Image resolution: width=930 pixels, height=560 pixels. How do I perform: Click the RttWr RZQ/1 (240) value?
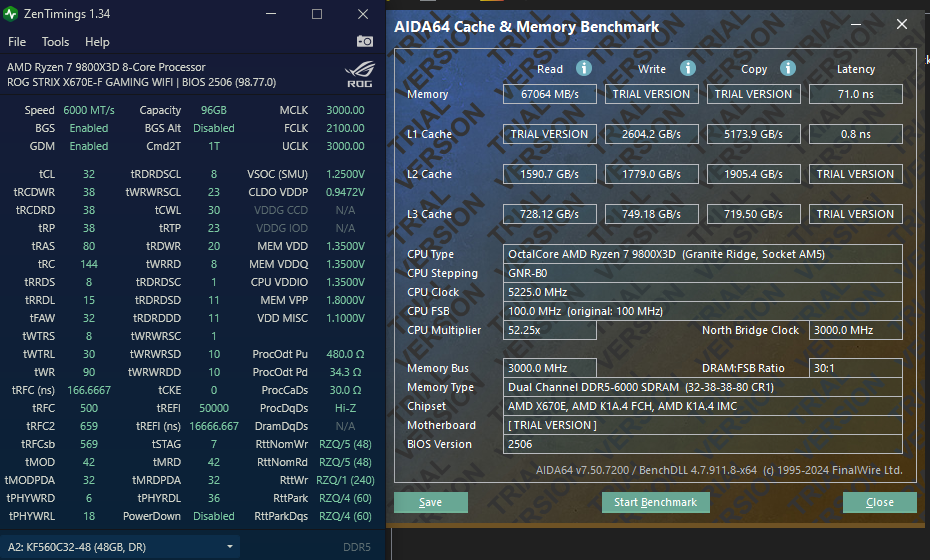click(345, 480)
